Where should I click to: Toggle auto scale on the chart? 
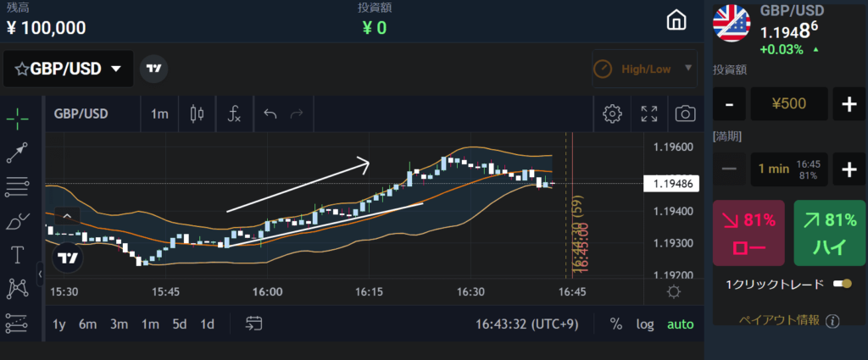680,324
